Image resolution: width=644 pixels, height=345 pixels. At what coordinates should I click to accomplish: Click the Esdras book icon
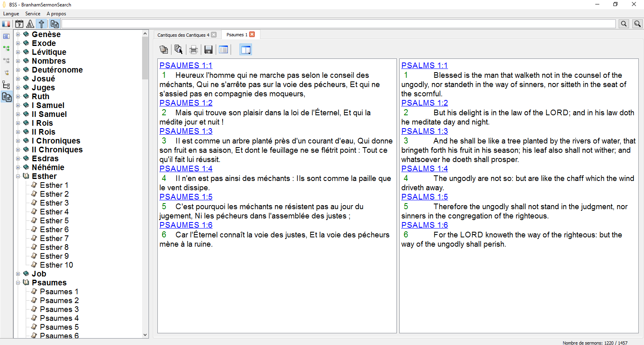(26, 158)
